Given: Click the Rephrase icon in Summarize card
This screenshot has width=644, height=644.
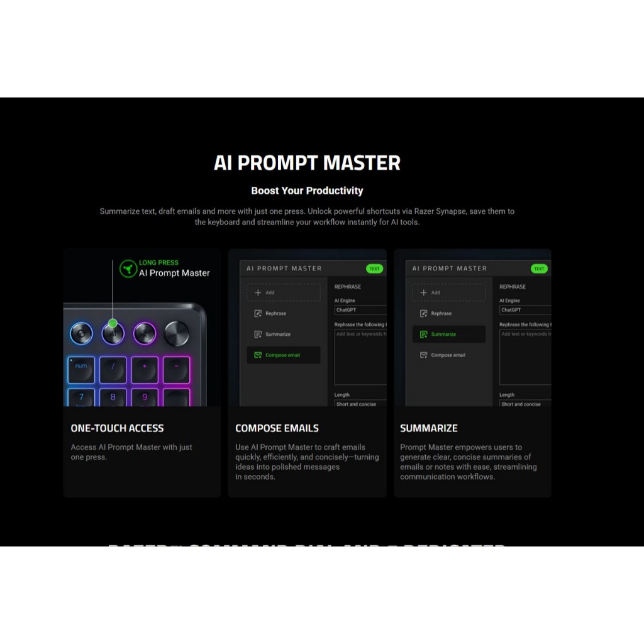Looking at the screenshot, I should (x=423, y=313).
